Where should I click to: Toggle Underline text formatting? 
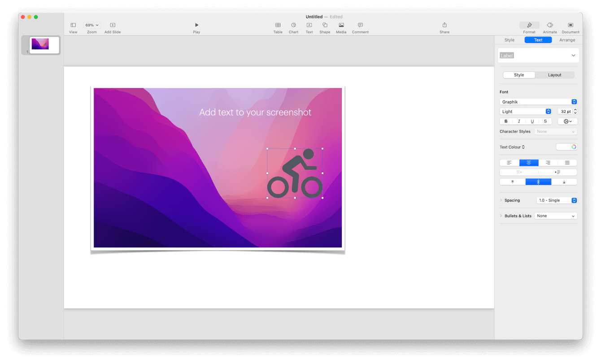[x=532, y=121]
